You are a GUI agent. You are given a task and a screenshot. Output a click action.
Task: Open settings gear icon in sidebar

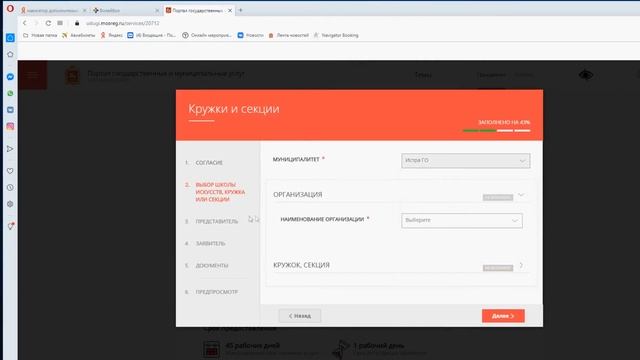pos(10,204)
